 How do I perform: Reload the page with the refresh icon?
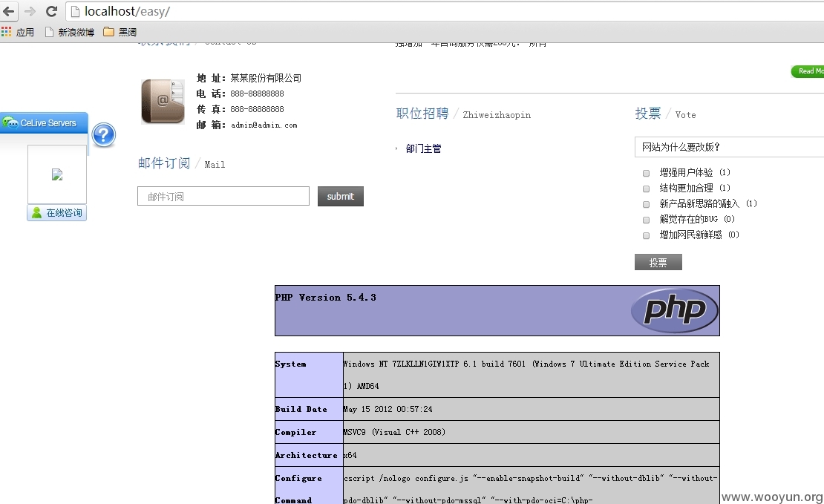point(51,11)
